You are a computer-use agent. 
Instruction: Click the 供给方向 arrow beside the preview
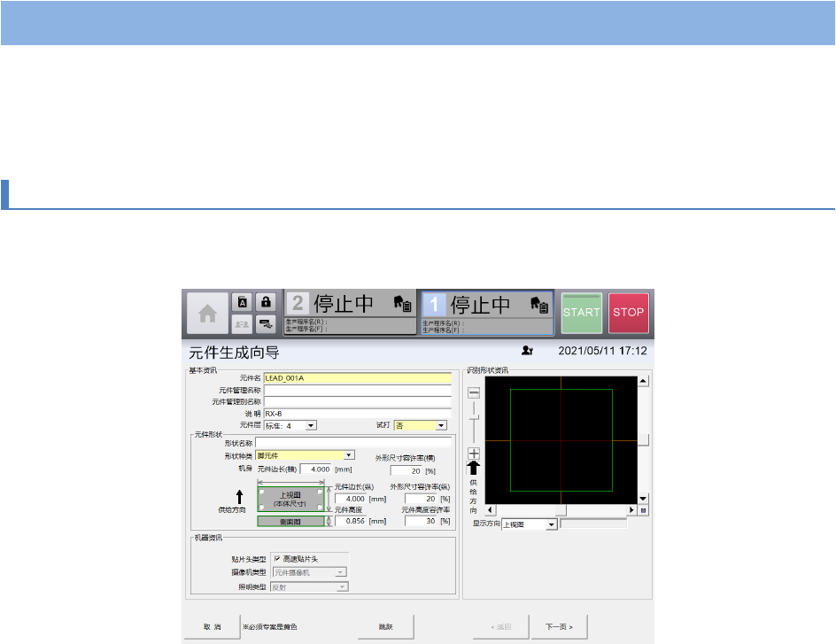coord(474,468)
